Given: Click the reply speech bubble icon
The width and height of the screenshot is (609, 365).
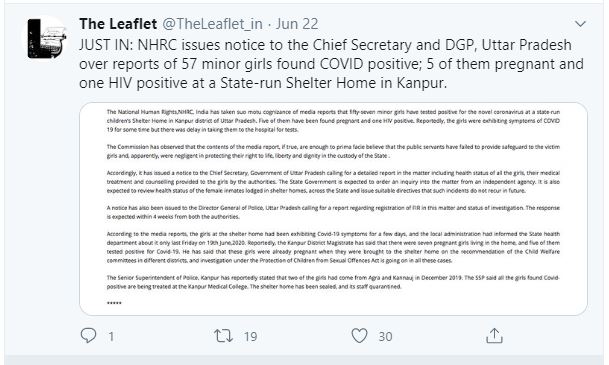Looking at the screenshot, I should pyautogui.click(x=88, y=336).
